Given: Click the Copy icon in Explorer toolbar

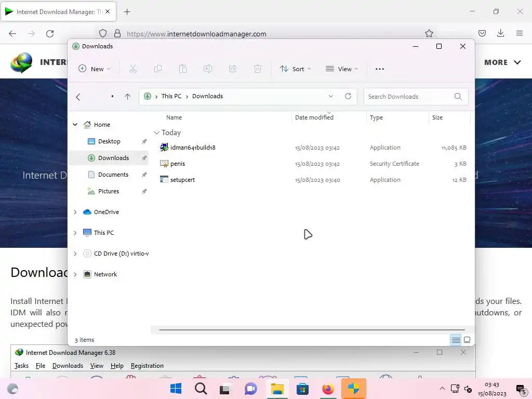Looking at the screenshot, I should pyautogui.click(x=158, y=69).
